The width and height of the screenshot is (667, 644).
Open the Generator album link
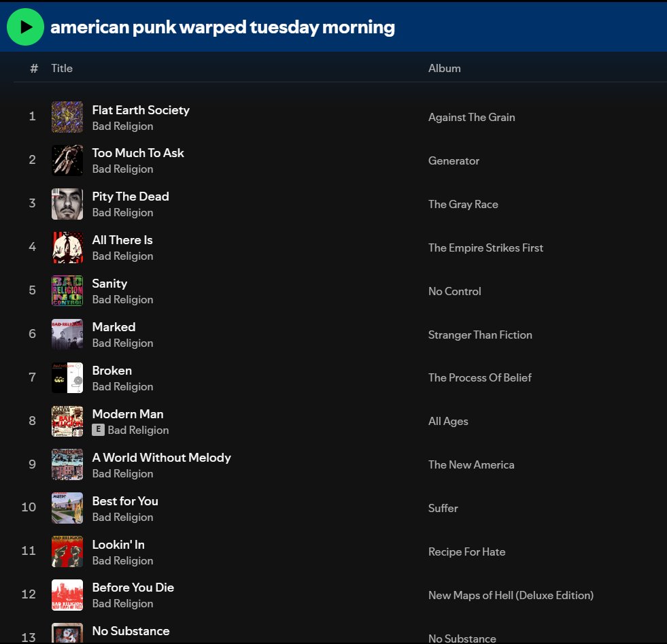tap(454, 160)
